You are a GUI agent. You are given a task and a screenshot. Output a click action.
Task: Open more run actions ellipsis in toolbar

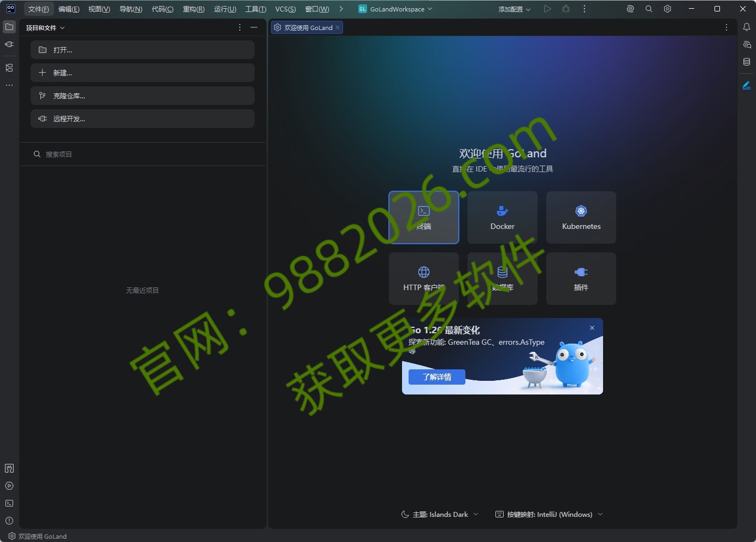584,9
